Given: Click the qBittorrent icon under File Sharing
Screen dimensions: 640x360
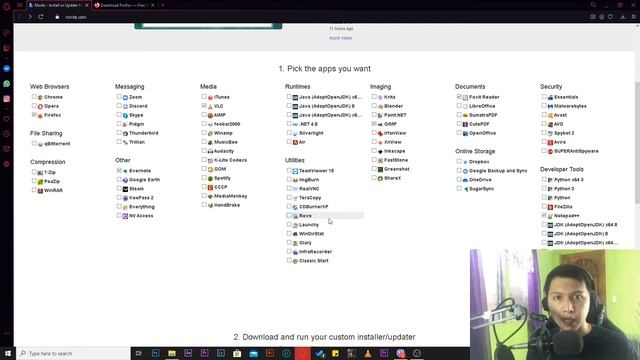Looking at the screenshot, I should [40, 144].
